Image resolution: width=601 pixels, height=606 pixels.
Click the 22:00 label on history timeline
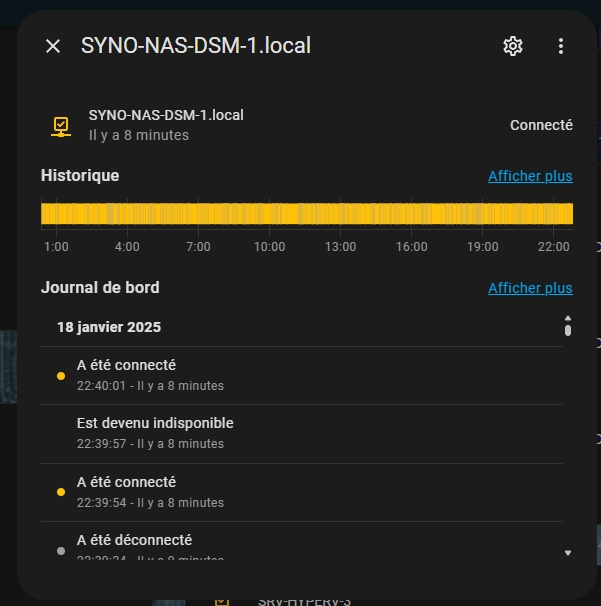(x=554, y=247)
